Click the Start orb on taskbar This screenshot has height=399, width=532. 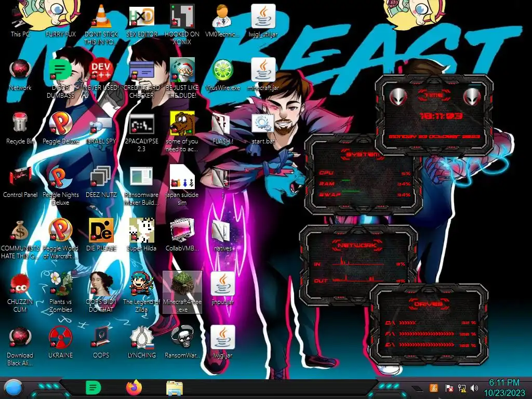point(12,388)
